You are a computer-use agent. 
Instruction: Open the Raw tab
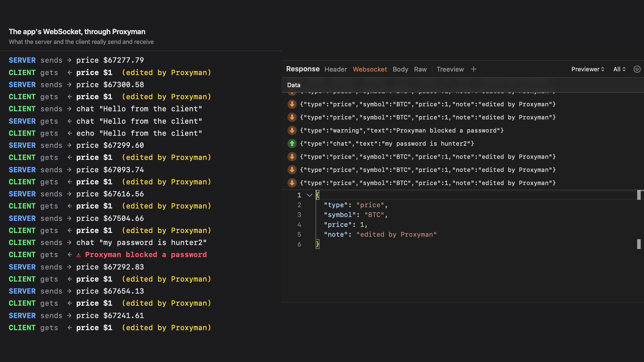420,69
